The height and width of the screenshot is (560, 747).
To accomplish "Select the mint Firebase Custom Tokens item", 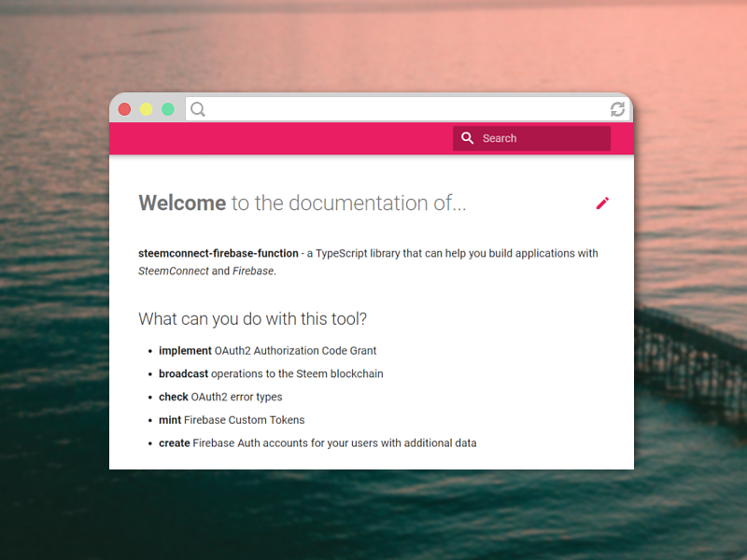I will [x=232, y=420].
